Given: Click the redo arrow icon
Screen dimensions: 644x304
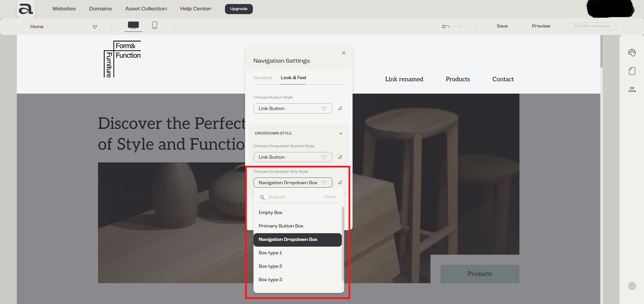Looking at the screenshot, I should [458, 26].
